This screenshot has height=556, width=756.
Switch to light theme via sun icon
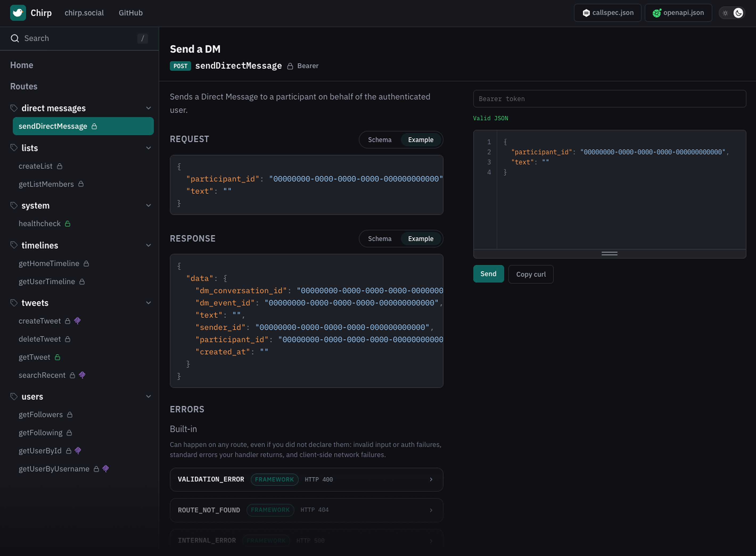[725, 13]
